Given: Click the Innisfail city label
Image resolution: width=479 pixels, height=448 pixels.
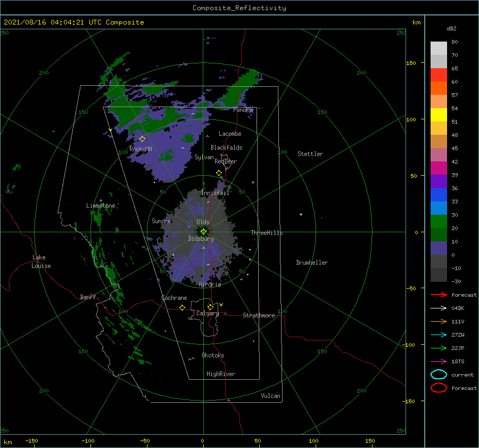Looking at the screenshot, I should (x=216, y=193).
